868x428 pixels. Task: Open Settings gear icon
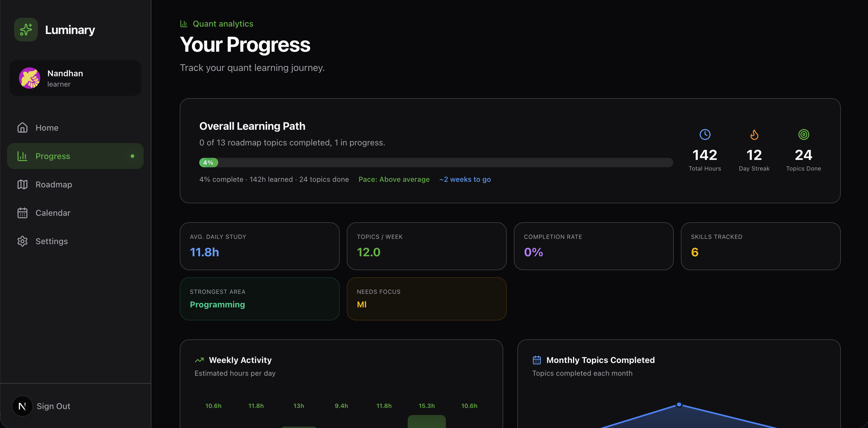tap(22, 241)
